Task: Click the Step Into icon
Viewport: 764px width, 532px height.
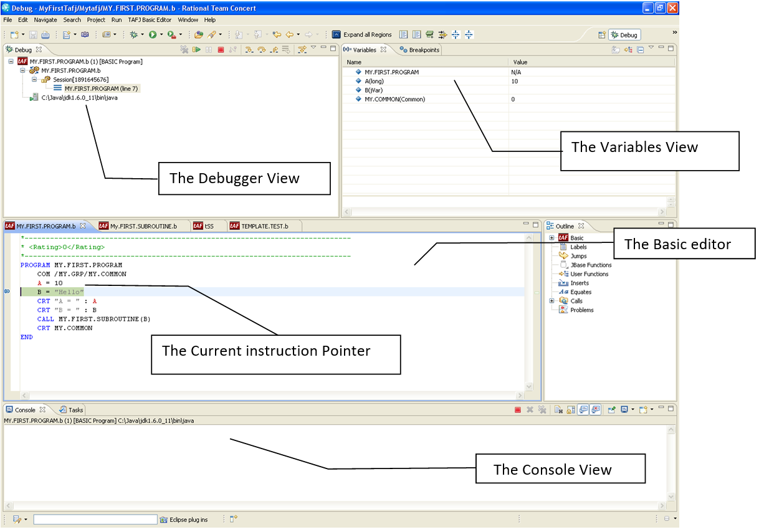Action: coord(249,50)
